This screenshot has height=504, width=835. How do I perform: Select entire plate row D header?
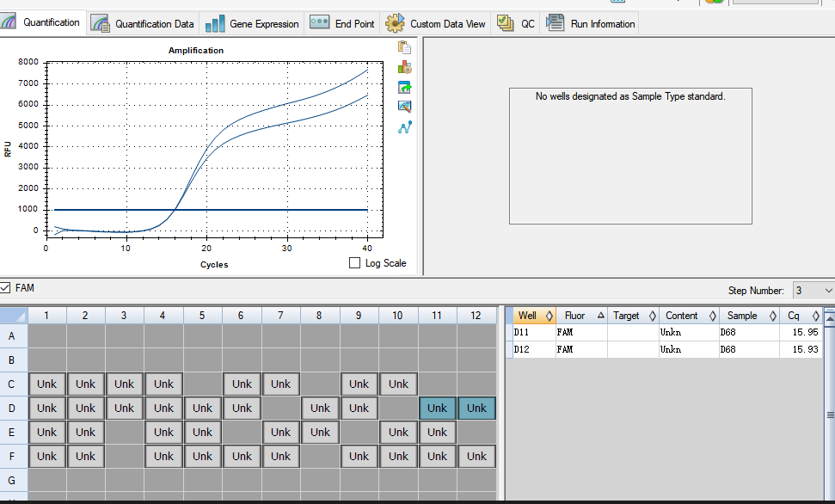pyautogui.click(x=13, y=408)
